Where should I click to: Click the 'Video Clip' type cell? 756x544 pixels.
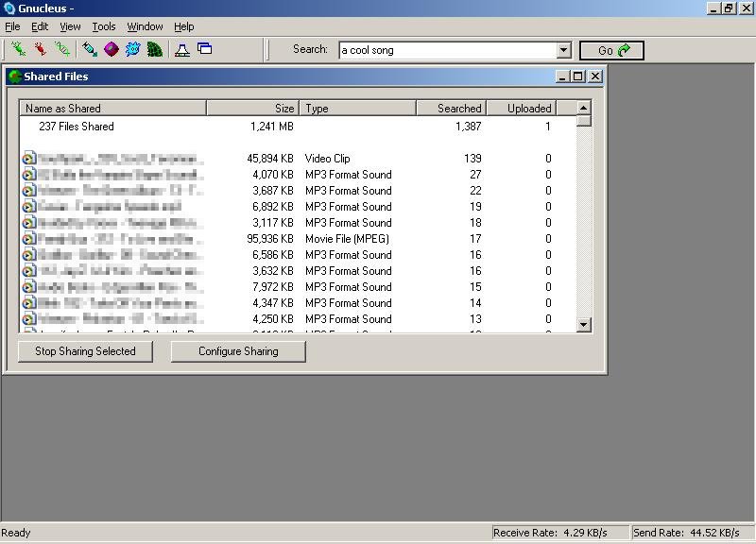coord(327,158)
